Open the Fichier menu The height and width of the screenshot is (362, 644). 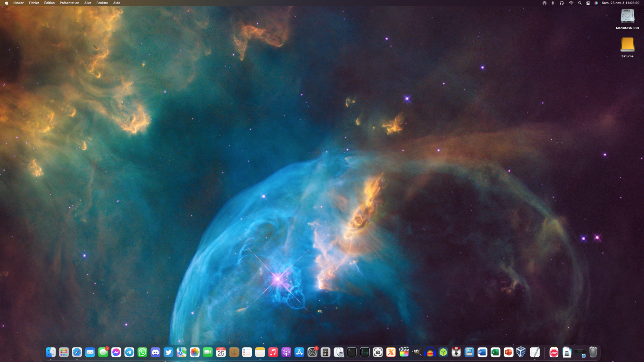[34, 3]
